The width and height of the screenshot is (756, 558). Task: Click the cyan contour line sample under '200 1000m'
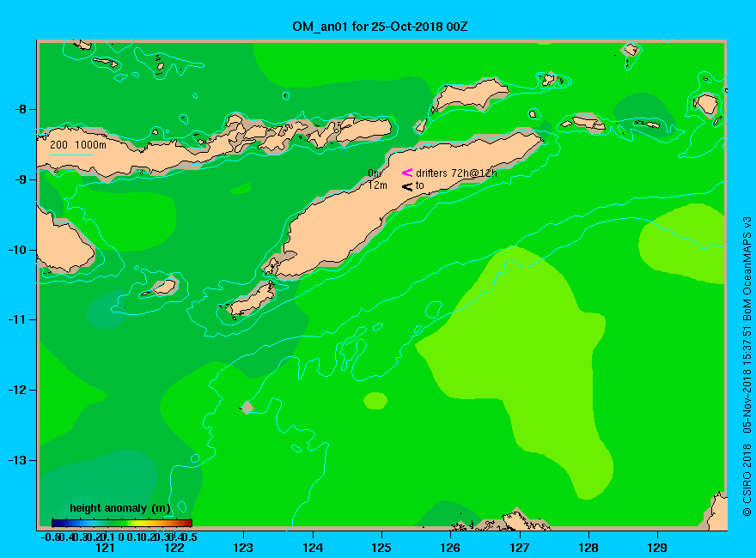click(x=70, y=155)
